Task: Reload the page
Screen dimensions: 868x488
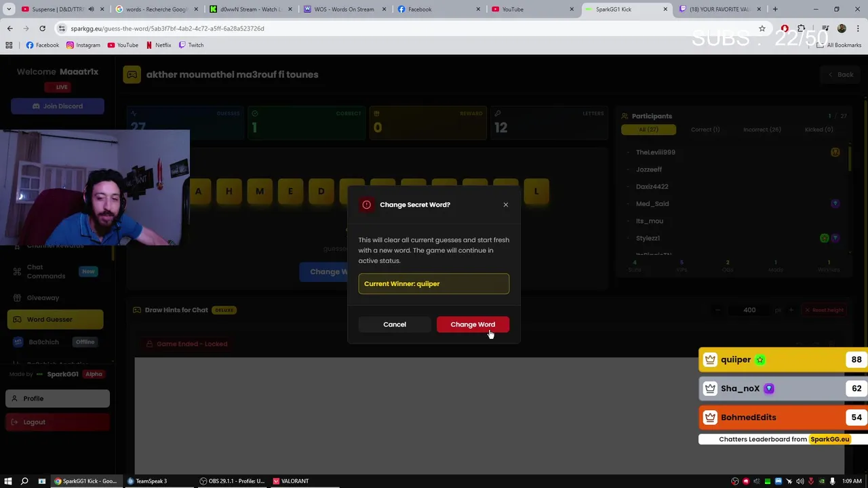Action: [x=42, y=28]
